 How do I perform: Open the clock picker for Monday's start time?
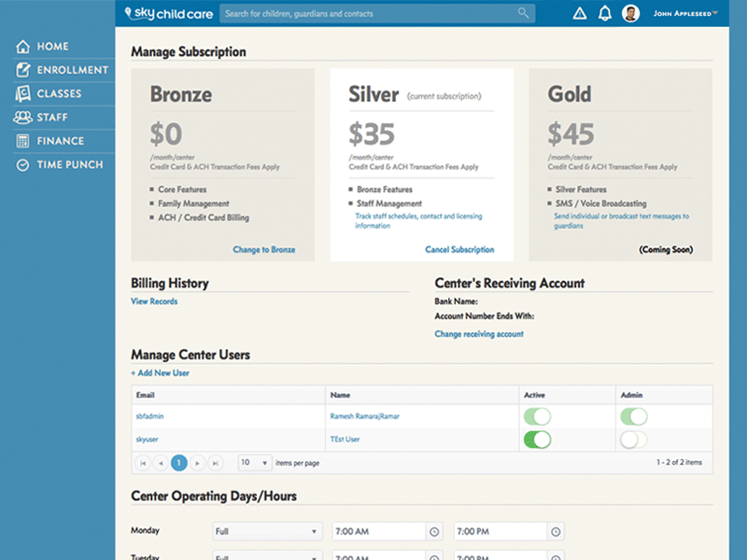[x=435, y=530]
